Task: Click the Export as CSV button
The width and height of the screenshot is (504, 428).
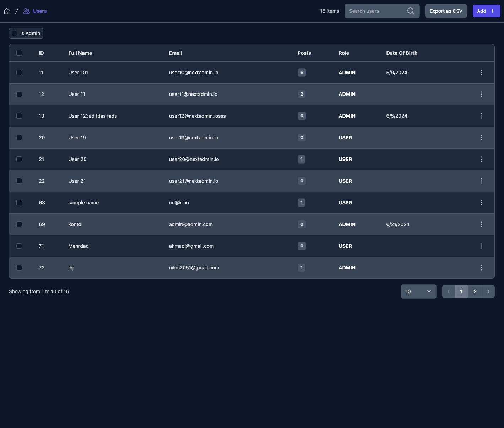Action: (x=446, y=11)
